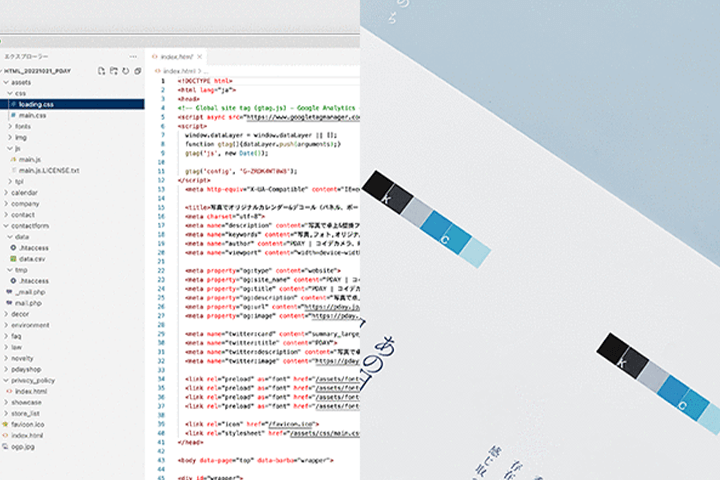Image resolution: width=720 pixels, height=480 pixels.
Task: Expand the law folder
Action: 6,347
